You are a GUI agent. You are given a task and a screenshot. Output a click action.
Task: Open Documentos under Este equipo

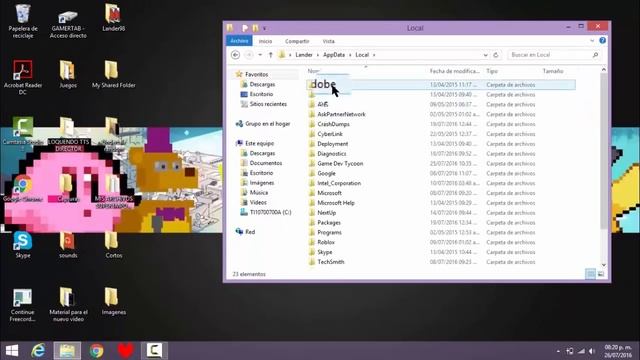[266, 163]
